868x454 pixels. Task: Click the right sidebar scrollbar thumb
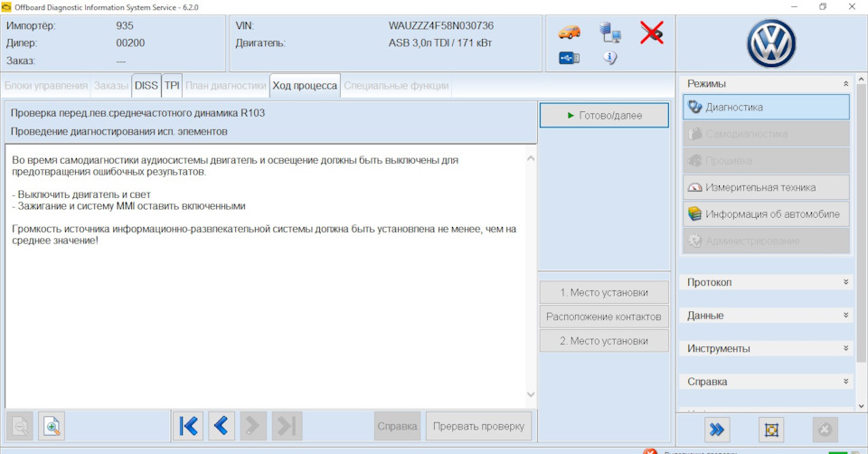[x=861, y=224]
